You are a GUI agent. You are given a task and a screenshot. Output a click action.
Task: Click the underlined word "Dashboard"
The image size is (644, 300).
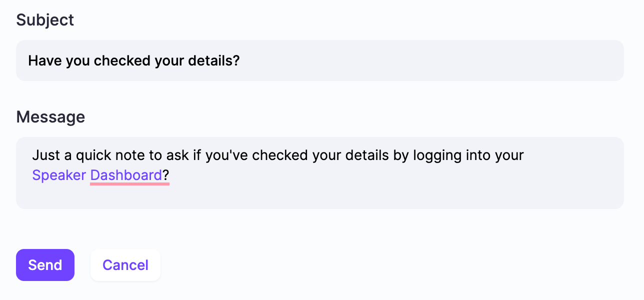(x=126, y=175)
